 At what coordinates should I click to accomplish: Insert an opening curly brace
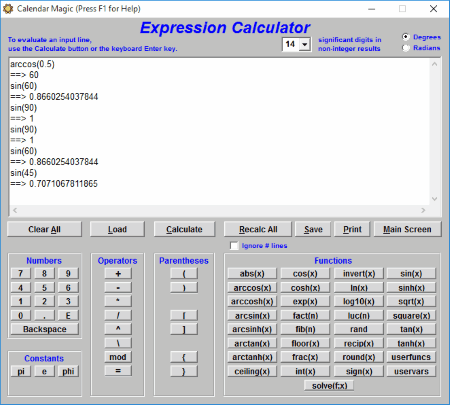pos(184,357)
